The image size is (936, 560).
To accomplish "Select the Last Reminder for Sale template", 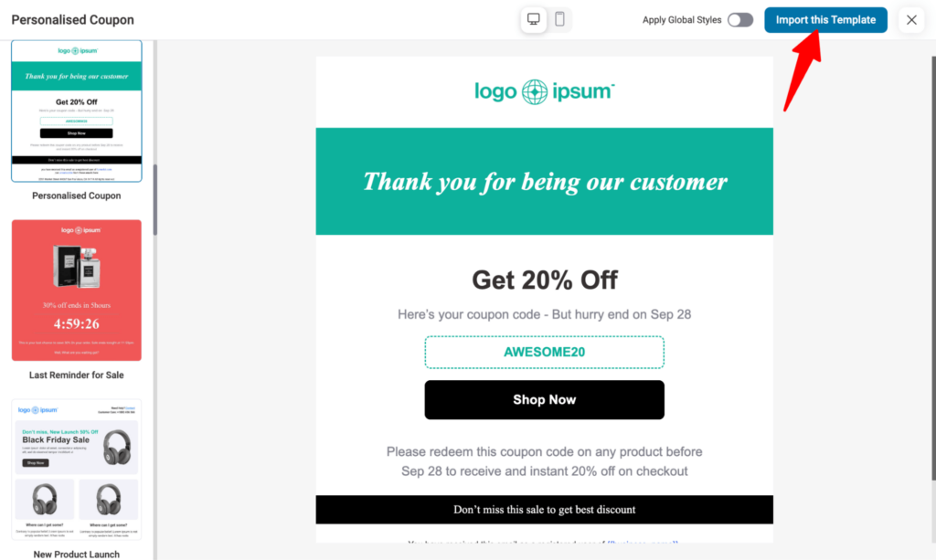I will 76,290.
